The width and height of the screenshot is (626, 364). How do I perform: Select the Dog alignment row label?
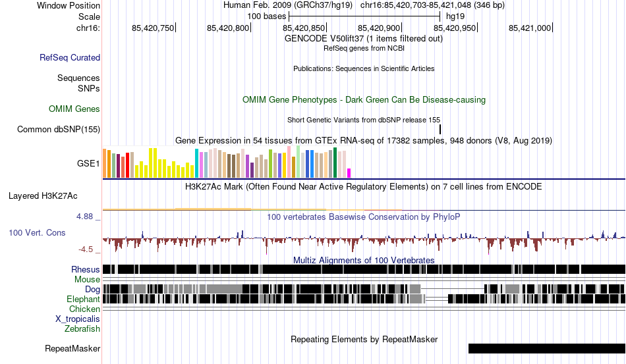pos(92,290)
